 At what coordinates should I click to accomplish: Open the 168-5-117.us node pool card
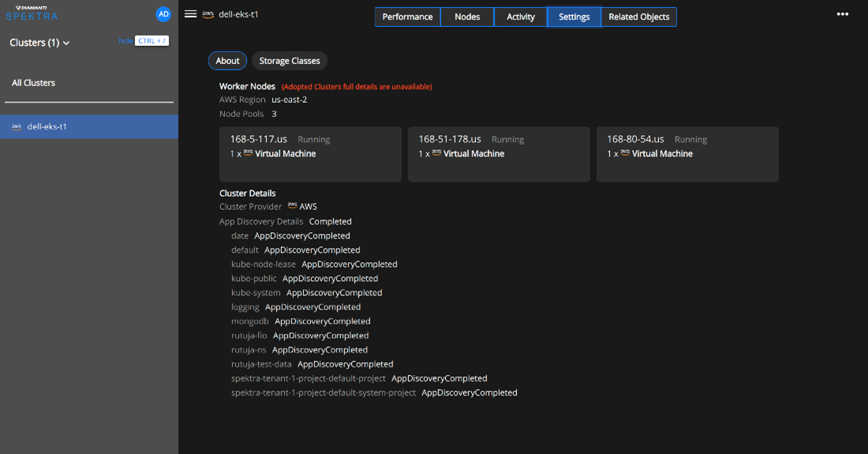[x=311, y=155]
